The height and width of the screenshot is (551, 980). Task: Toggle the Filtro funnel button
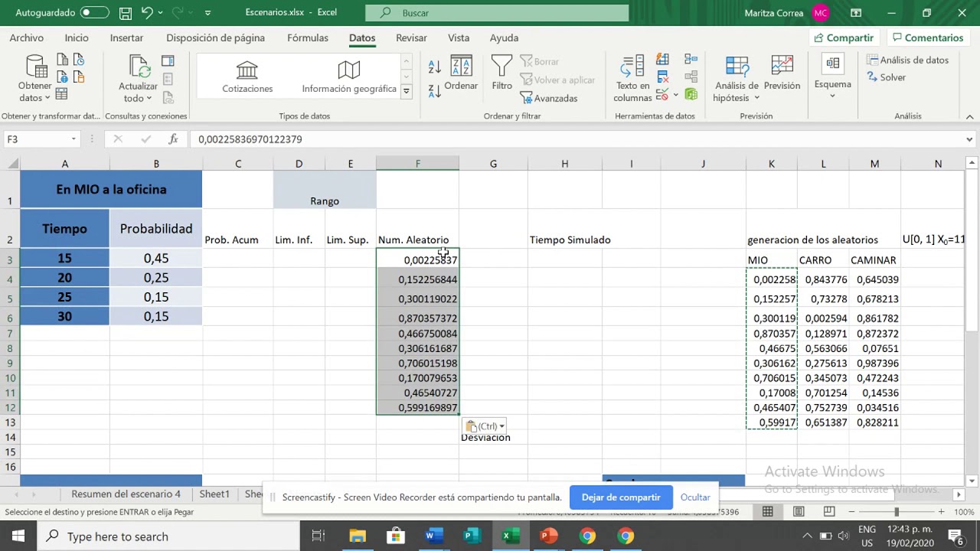(501, 74)
